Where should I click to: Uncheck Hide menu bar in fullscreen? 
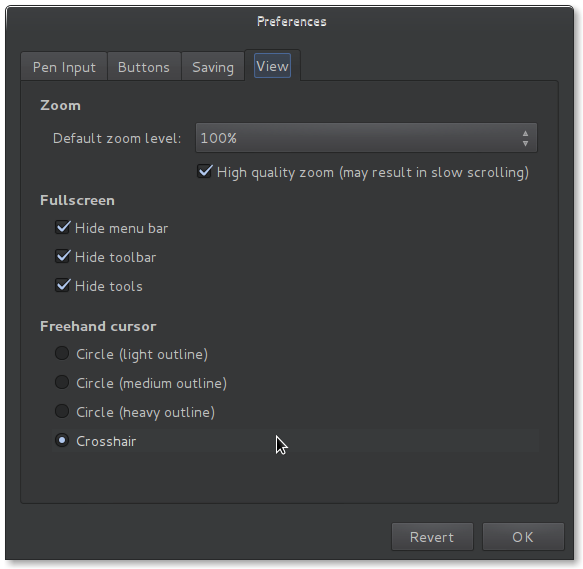click(x=62, y=227)
